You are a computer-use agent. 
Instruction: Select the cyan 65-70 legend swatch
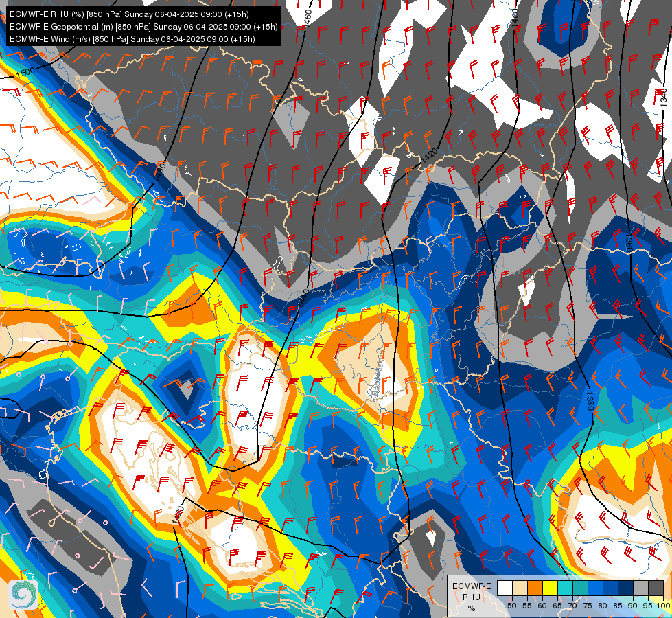[566, 588]
